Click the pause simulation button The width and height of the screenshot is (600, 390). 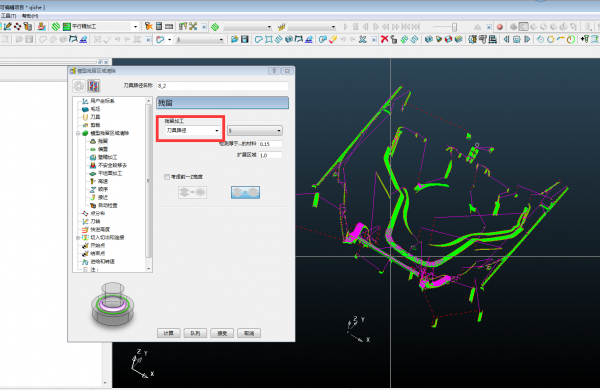tap(355, 27)
